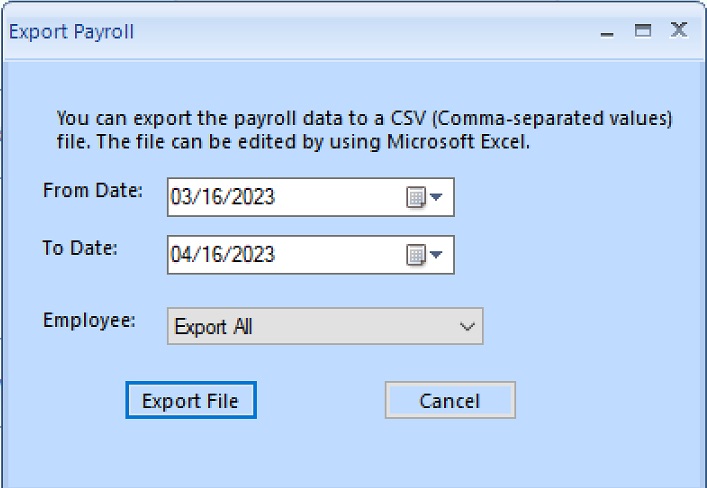Minimize the Export Payroll window
The width and height of the screenshot is (707, 488).
tap(607, 32)
